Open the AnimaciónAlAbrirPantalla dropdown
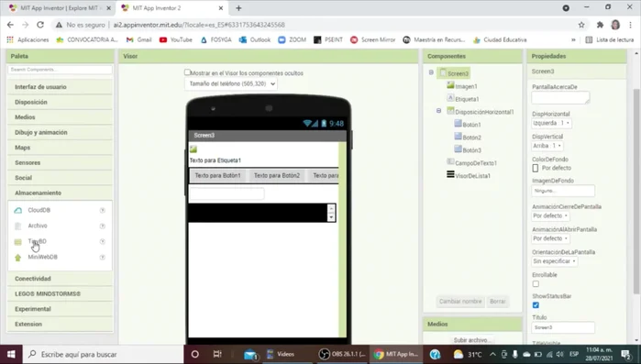 point(550,238)
